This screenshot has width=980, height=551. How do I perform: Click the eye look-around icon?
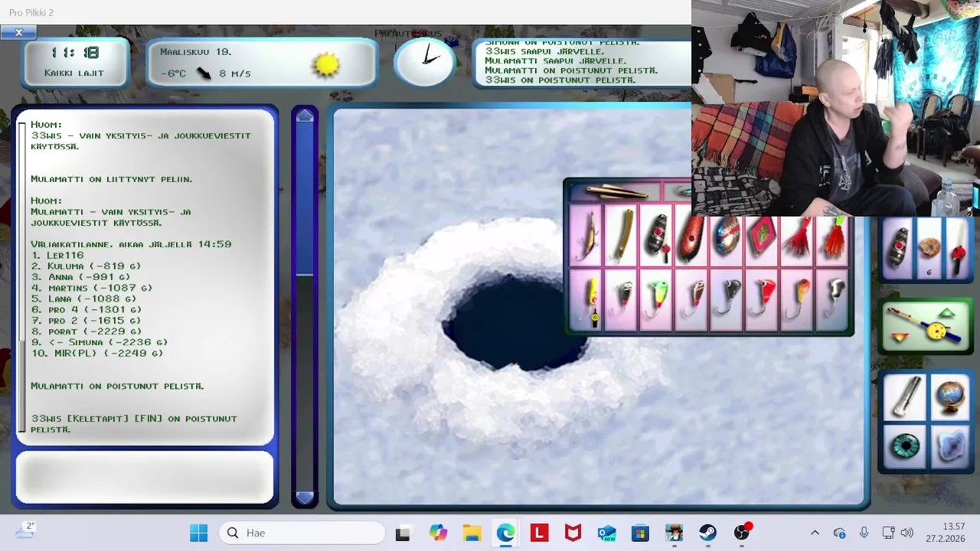[x=905, y=445]
